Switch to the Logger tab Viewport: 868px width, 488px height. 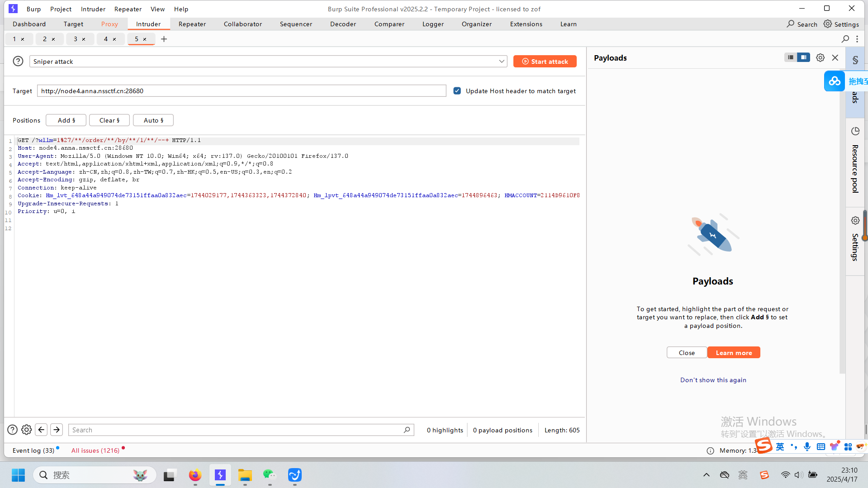pyautogui.click(x=433, y=24)
